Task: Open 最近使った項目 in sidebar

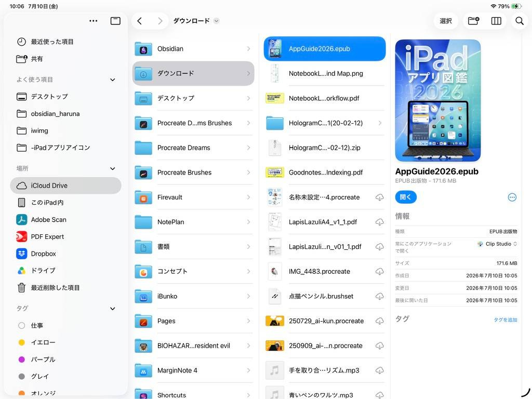Action: [x=66, y=42]
